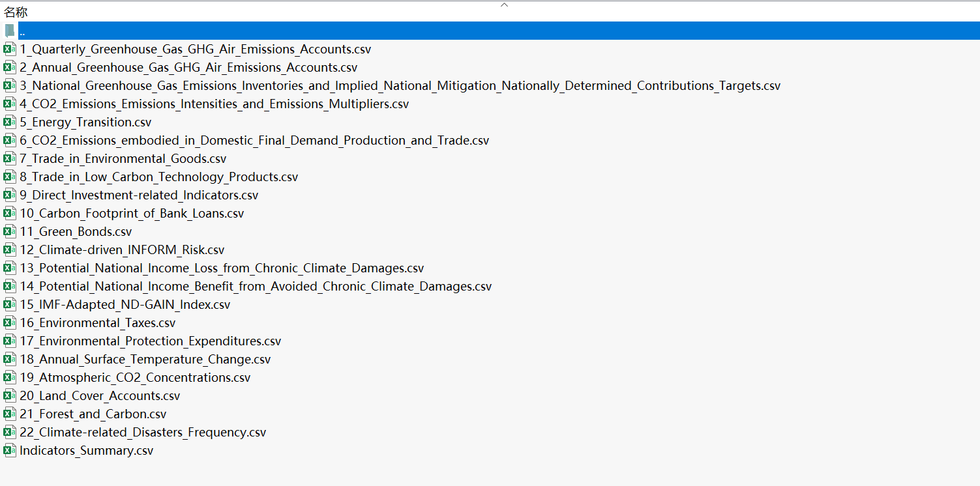Click the icon of 20_Land_Cover_Accounts.csv
980x486 pixels.
[x=10, y=395]
